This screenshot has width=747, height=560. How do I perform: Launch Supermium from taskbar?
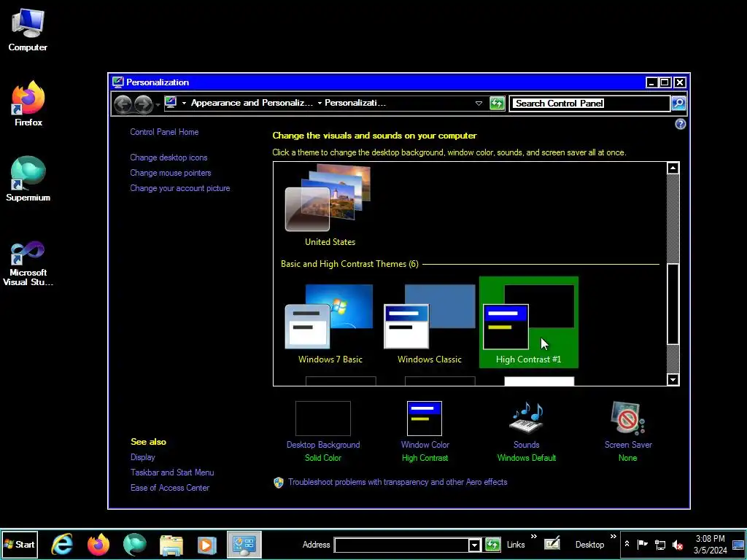(x=135, y=544)
